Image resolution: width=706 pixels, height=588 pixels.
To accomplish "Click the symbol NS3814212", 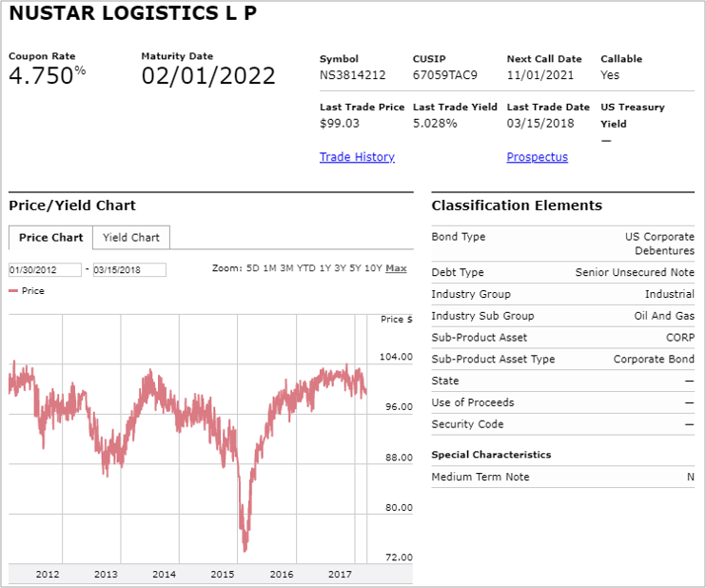I will [353, 75].
